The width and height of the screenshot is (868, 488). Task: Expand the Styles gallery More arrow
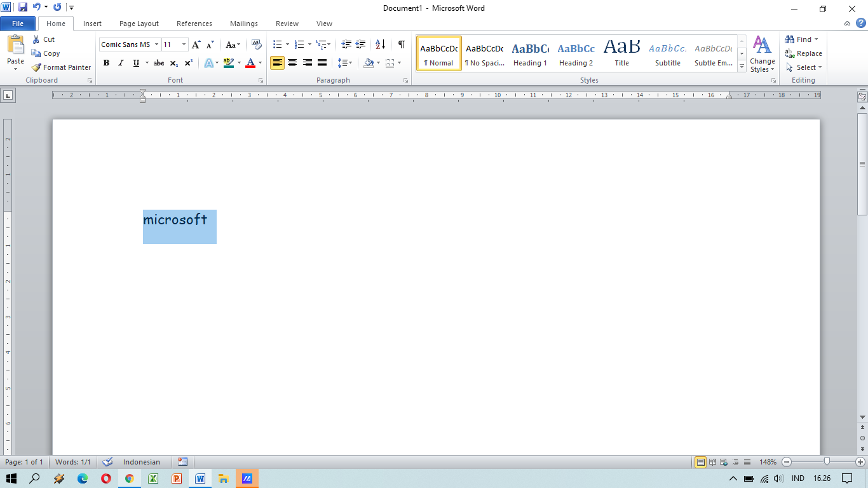point(742,66)
